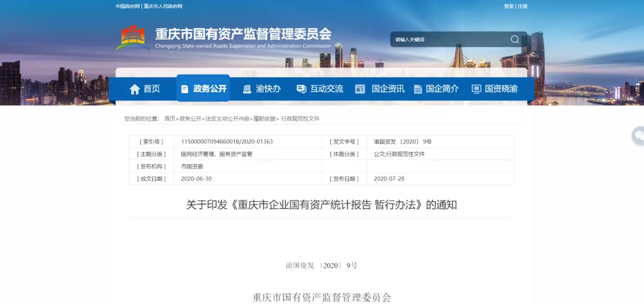
Task: Open the 中国政府网 link at top
Action: click(127, 6)
